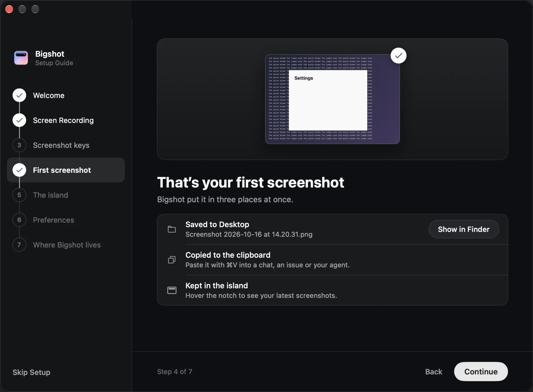This screenshot has width=533, height=392.
Task: Click the 'Kept in the island' title
Action: coord(217,286)
